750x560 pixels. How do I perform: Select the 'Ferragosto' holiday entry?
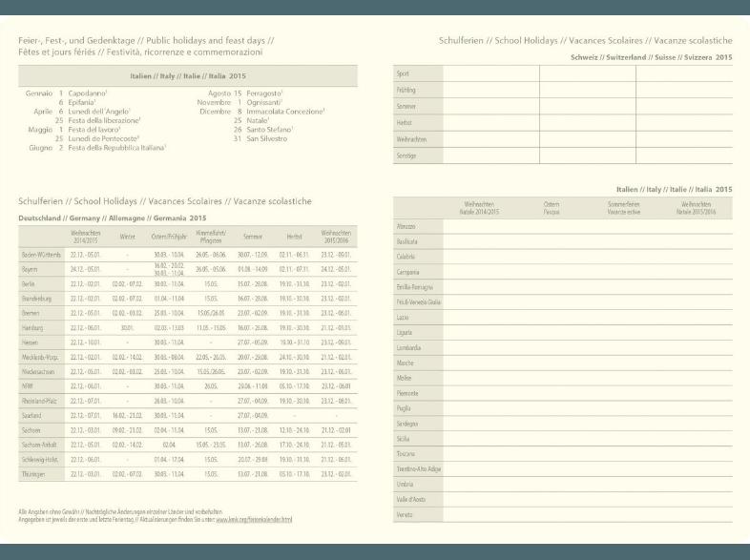coord(264,93)
